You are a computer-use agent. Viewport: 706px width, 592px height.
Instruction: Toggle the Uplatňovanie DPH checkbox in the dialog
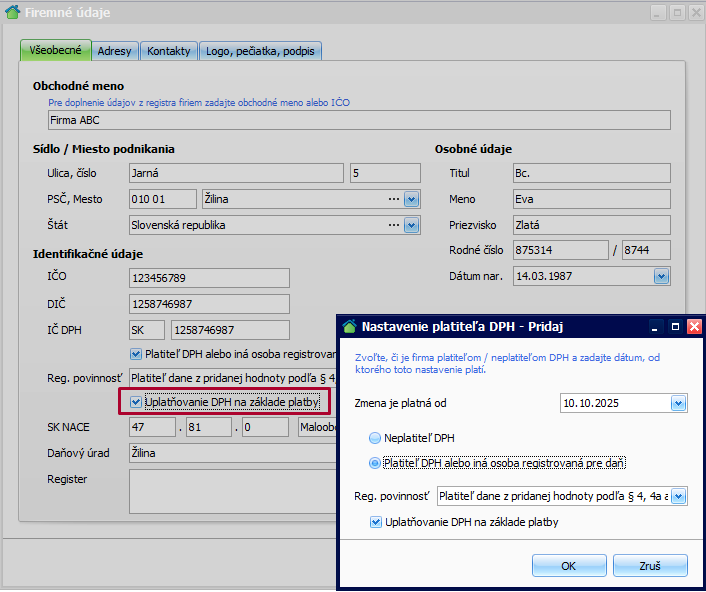(x=376, y=522)
